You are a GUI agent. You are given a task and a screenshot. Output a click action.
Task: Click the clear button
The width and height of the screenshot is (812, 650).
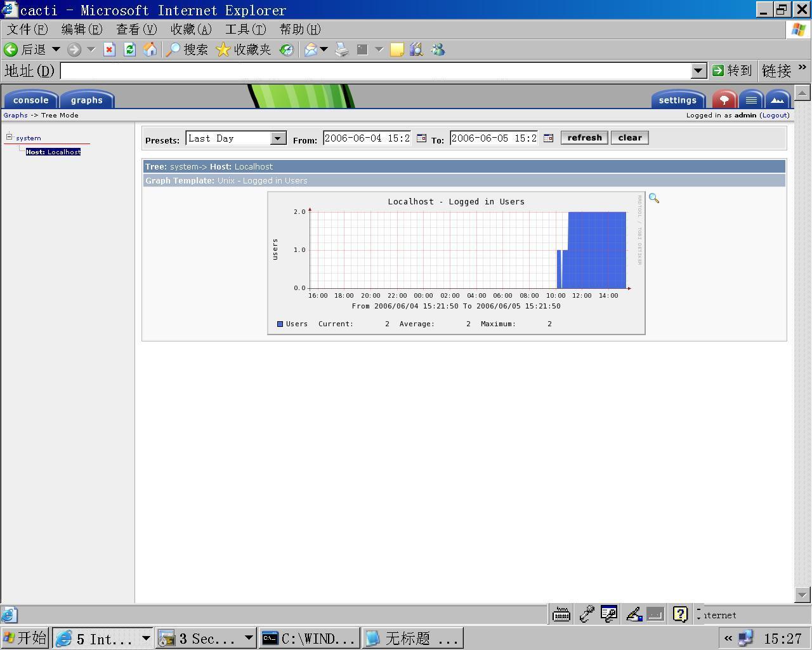630,138
